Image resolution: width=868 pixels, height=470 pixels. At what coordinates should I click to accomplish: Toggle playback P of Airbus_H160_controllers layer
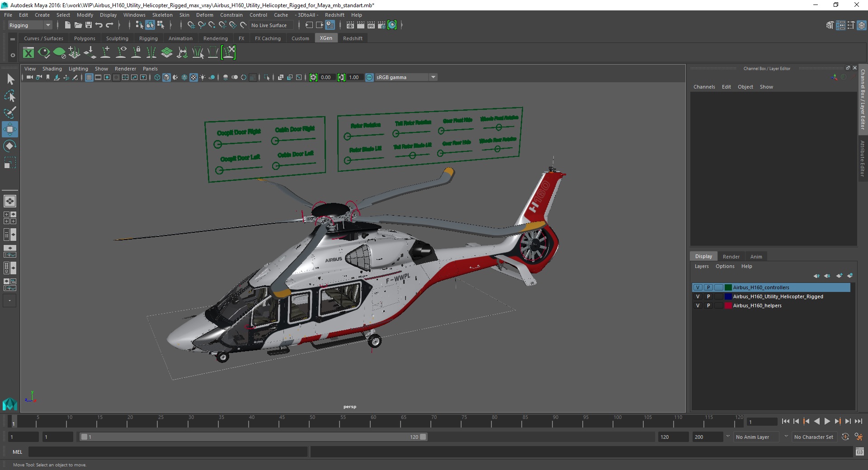tap(708, 287)
